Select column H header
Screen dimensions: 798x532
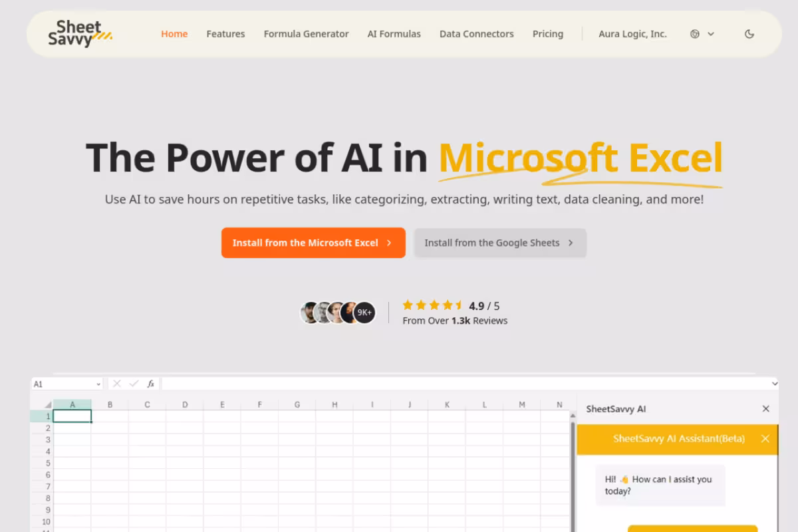click(x=334, y=404)
